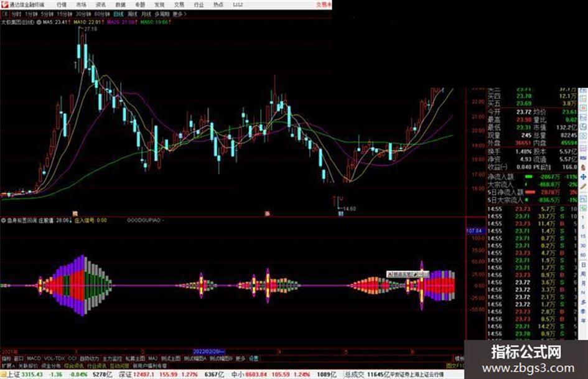Select the 5分钟 period tab
This screenshot has width=588, height=379.
pyautogui.click(x=47, y=14)
